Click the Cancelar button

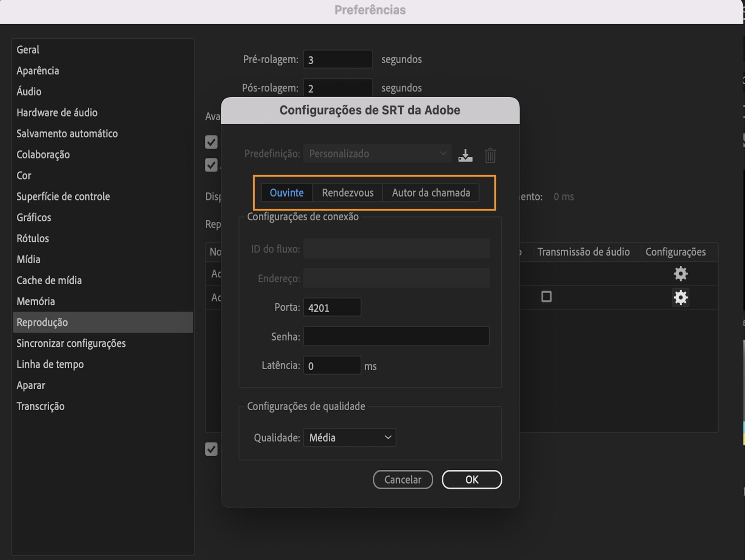coord(402,479)
